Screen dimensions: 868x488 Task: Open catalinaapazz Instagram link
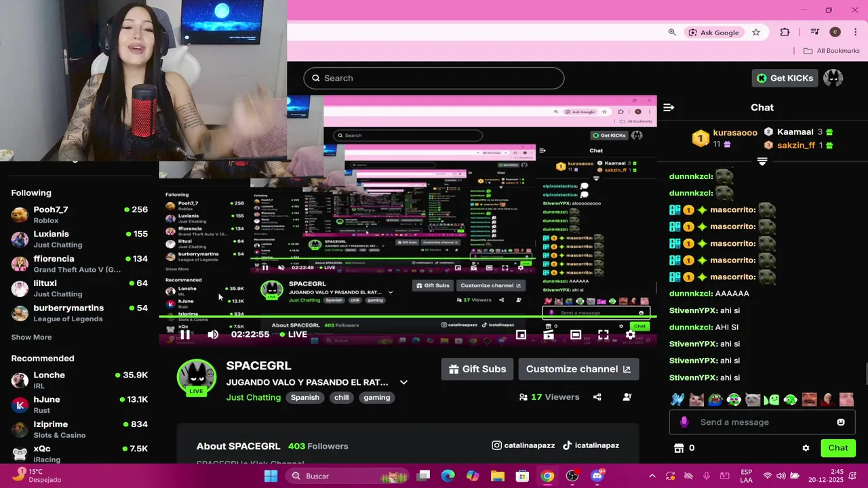524,445
